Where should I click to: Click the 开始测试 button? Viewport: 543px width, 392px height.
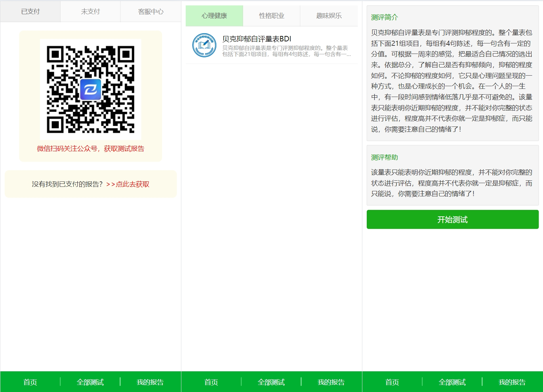tap(452, 219)
